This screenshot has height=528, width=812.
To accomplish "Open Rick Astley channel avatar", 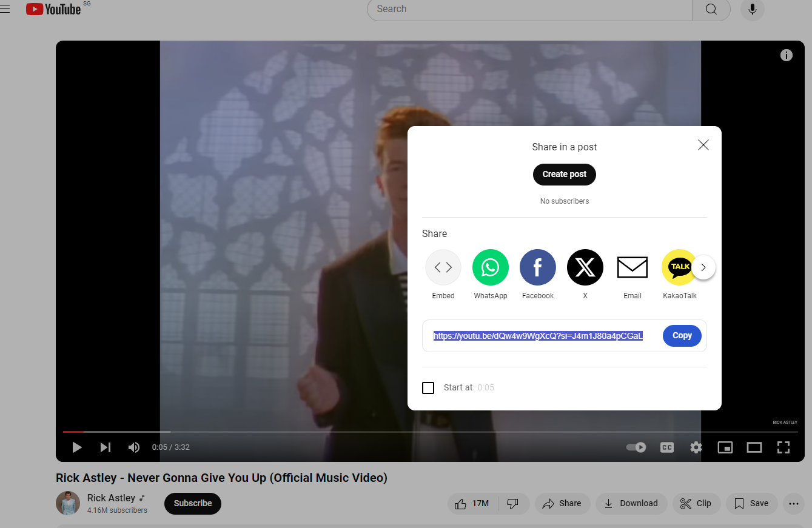I will pos(68,503).
